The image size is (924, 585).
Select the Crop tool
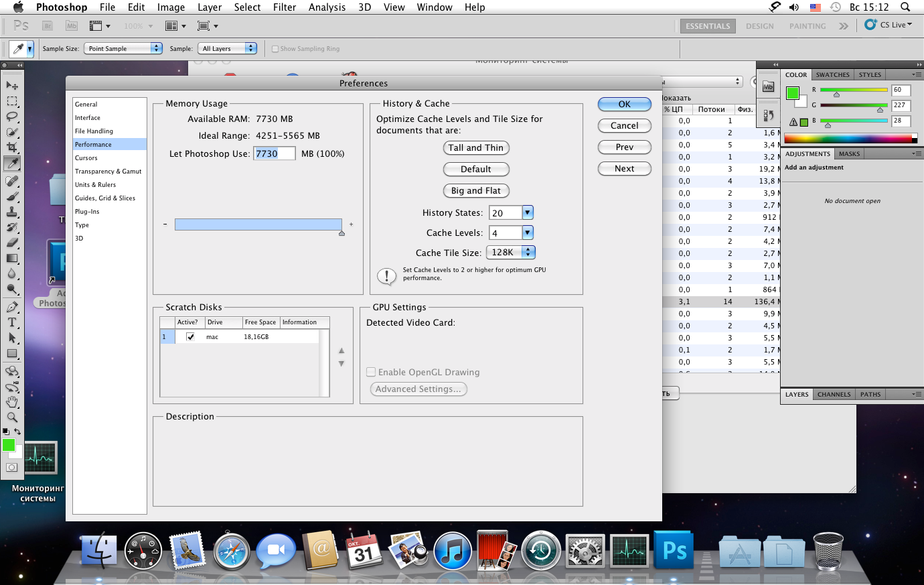click(x=12, y=147)
